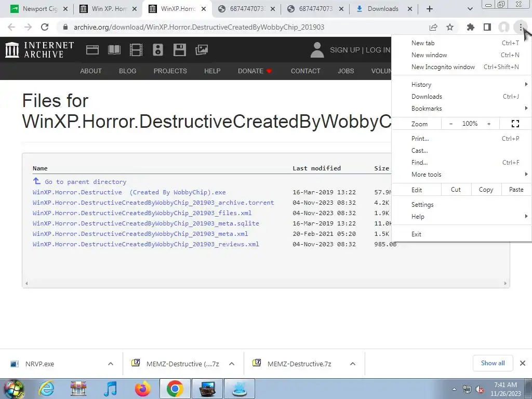This screenshot has height=399, width=532.
Task: Open the Audio speaker icon
Action: [x=158, y=50]
